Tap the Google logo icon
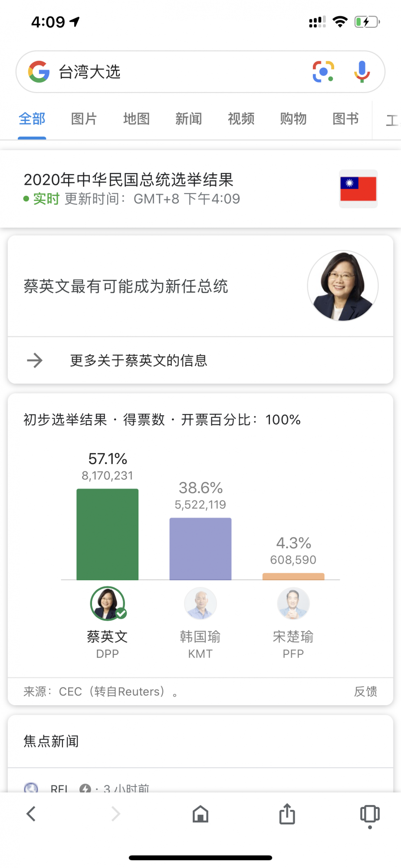This screenshot has width=401, height=868. point(39,72)
